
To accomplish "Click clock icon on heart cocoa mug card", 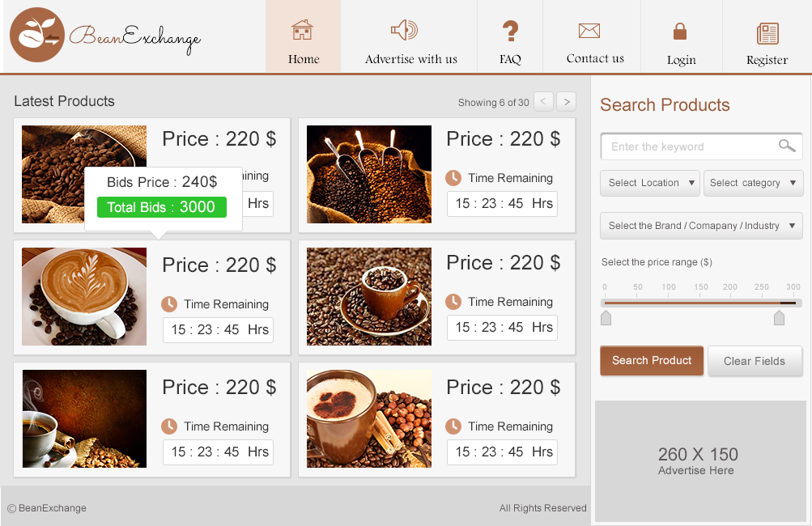I will click(x=453, y=426).
